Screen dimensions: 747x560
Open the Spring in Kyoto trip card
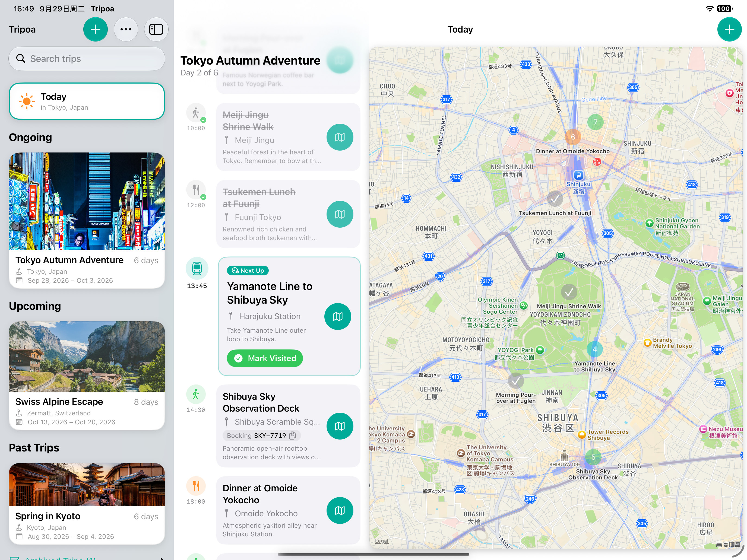[x=87, y=503]
